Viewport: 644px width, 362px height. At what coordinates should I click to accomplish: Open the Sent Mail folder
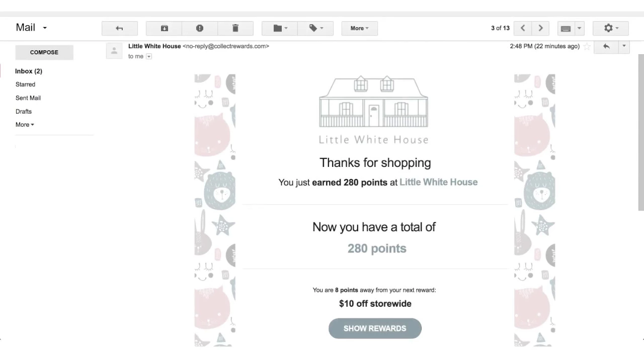coord(28,98)
